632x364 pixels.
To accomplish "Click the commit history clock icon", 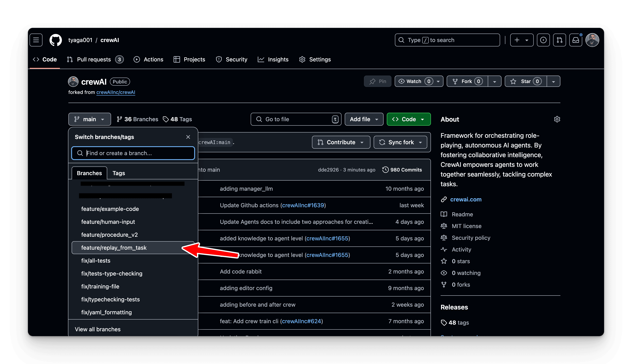I will click(385, 169).
